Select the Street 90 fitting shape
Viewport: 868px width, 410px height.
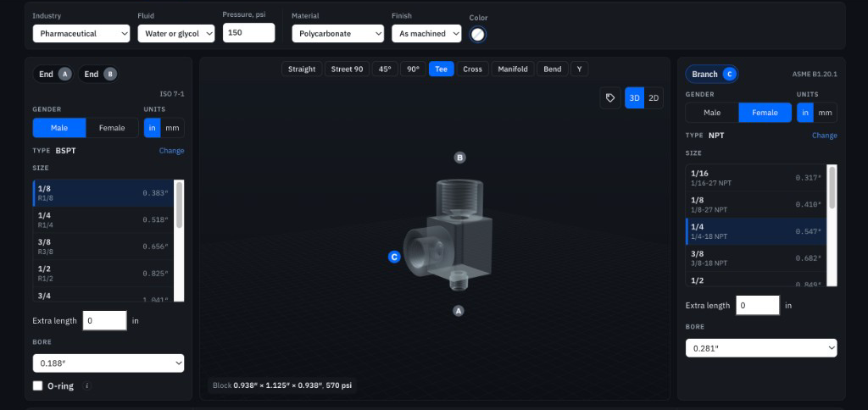coord(347,69)
